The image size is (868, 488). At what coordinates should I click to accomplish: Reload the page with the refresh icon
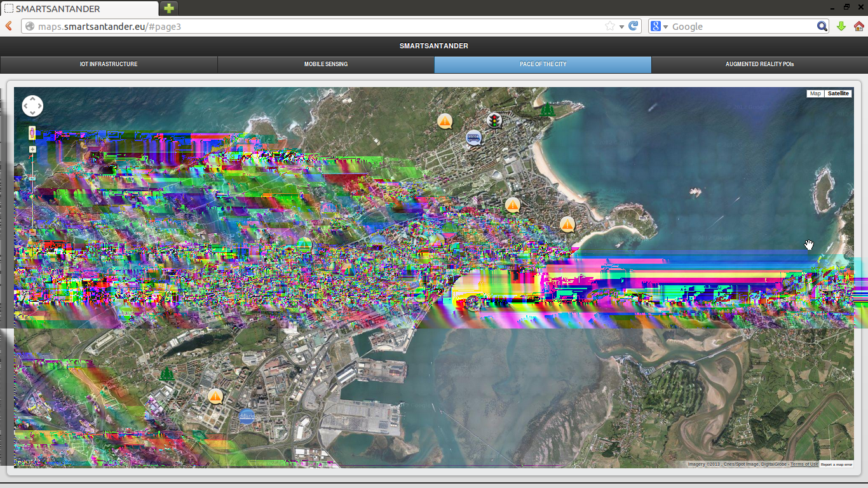click(x=634, y=26)
